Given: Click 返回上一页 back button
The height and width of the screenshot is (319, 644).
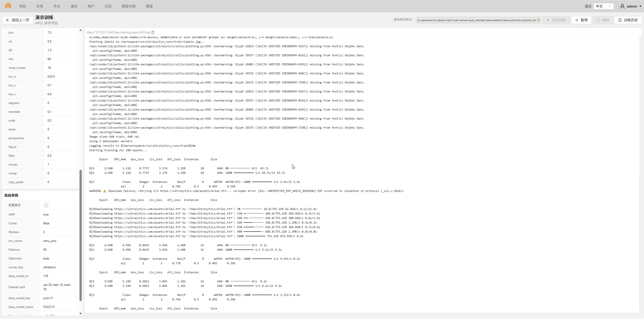Looking at the screenshot, I should point(18,20).
